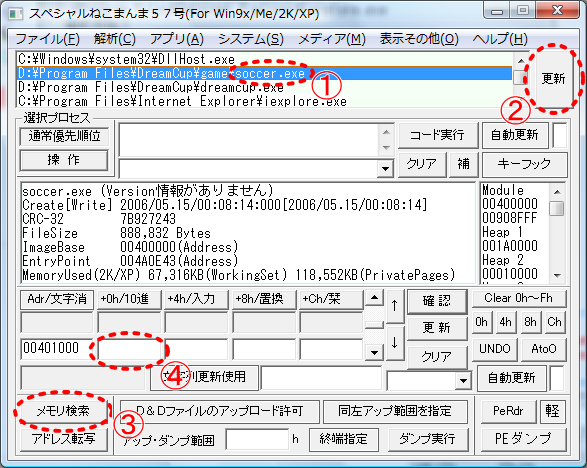Click the 軽 button next to PeRdr
This screenshot has height=468, width=587.
(552, 411)
